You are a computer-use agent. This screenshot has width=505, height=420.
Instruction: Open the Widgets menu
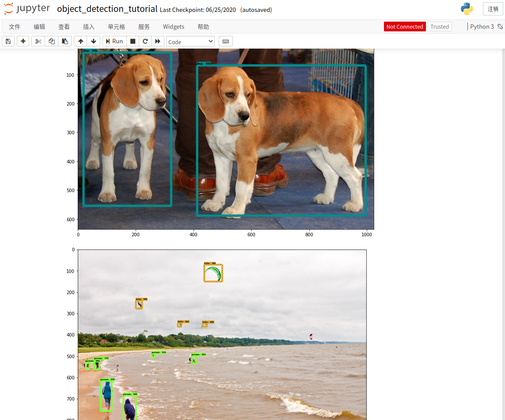(x=174, y=26)
